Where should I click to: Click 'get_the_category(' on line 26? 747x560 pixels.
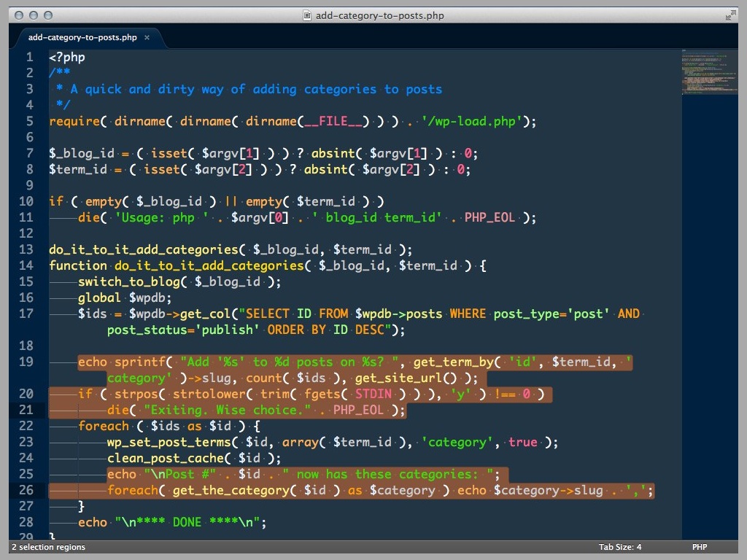click(234, 490)
